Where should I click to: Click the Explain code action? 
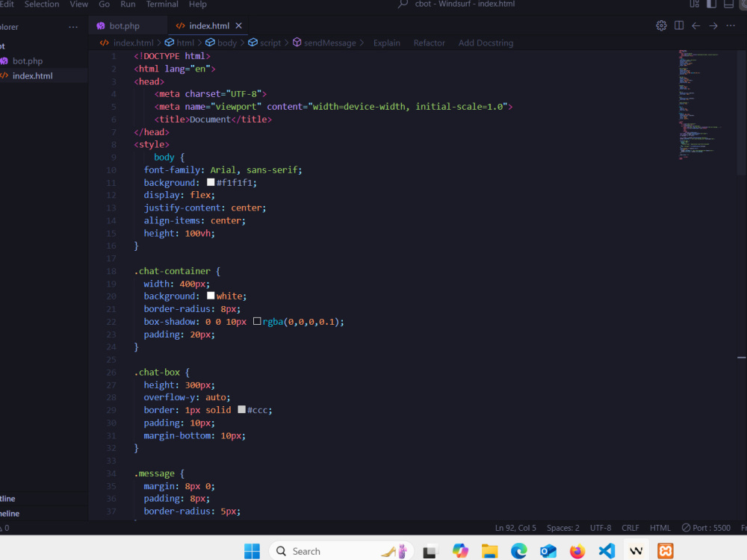click(387, 43)
